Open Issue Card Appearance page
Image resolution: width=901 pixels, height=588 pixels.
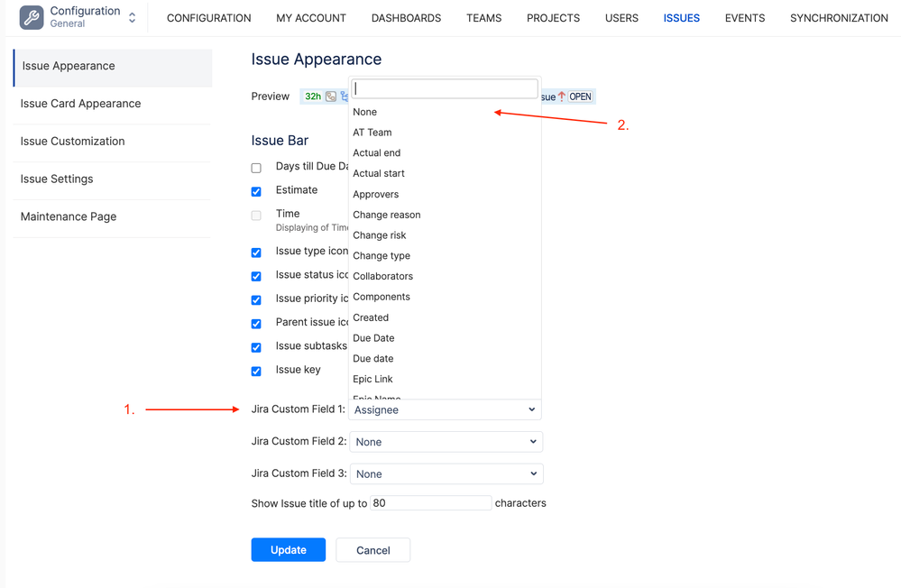tap(113, 104)
